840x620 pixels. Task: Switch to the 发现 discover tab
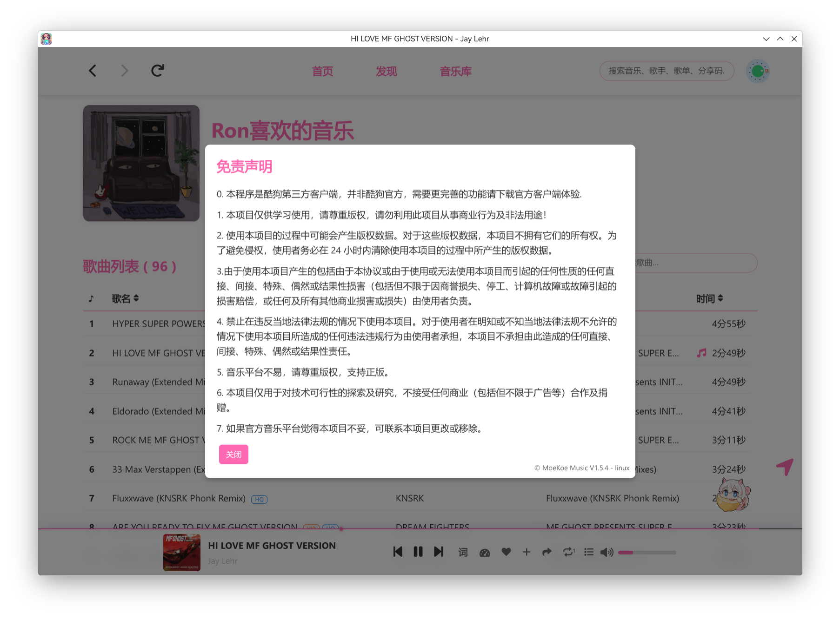pos(386,71)
